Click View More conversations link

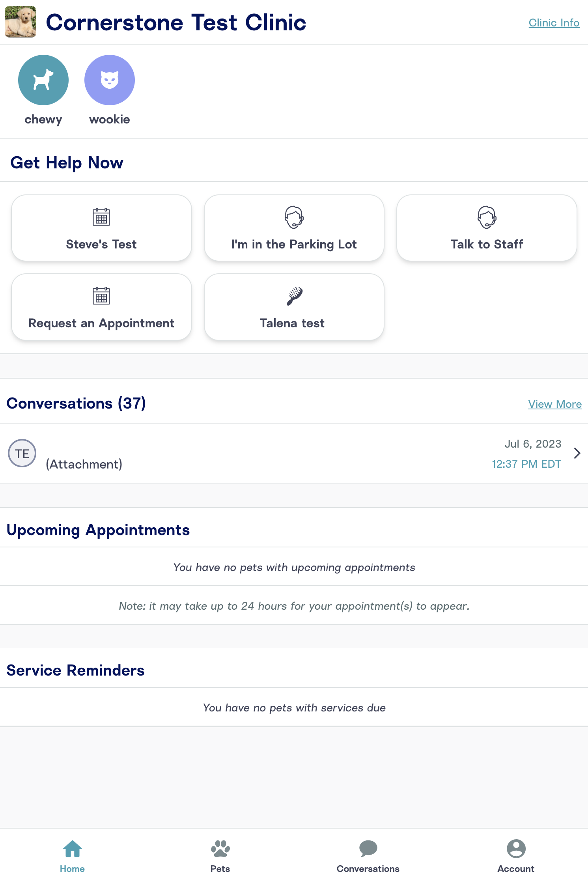[x=554, y=404]
